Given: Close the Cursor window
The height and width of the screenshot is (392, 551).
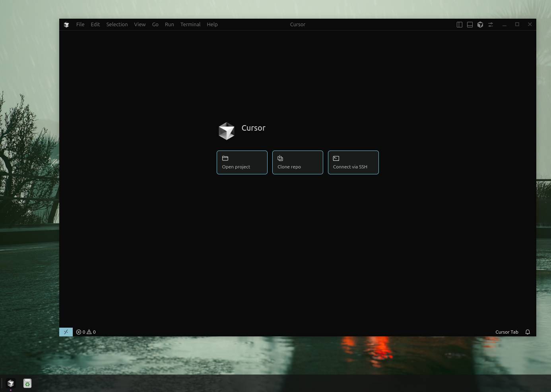Looking at the screenshot, I should tap(530, 25).
